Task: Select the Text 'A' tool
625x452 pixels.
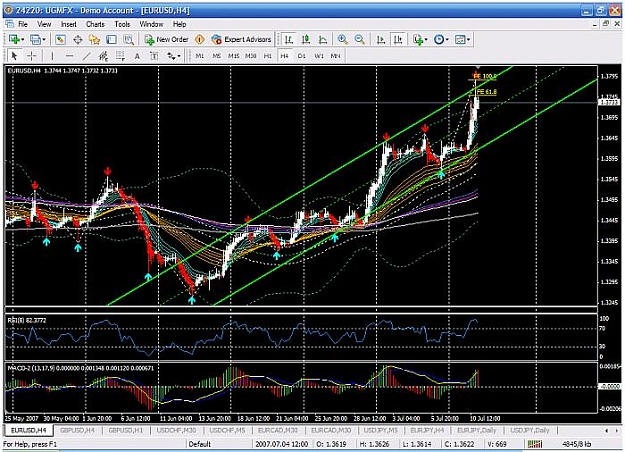Action: (137, 56)
